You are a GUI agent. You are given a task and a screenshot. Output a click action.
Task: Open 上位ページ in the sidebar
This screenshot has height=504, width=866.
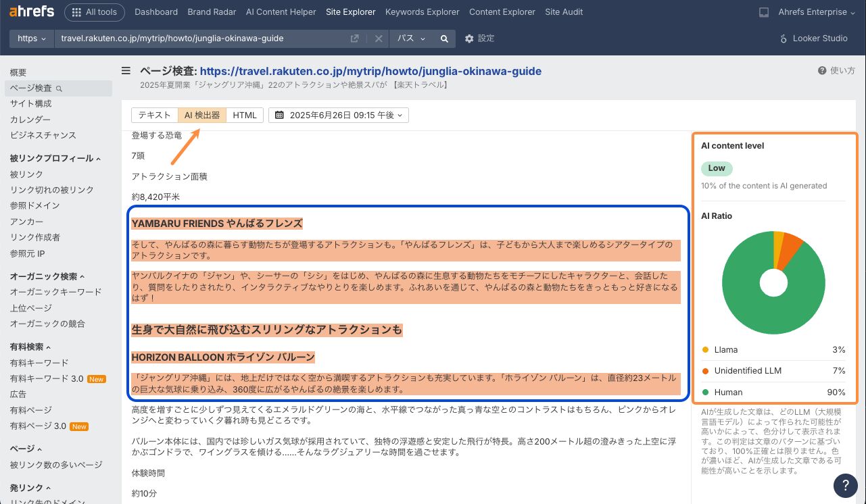pos(31,308)
